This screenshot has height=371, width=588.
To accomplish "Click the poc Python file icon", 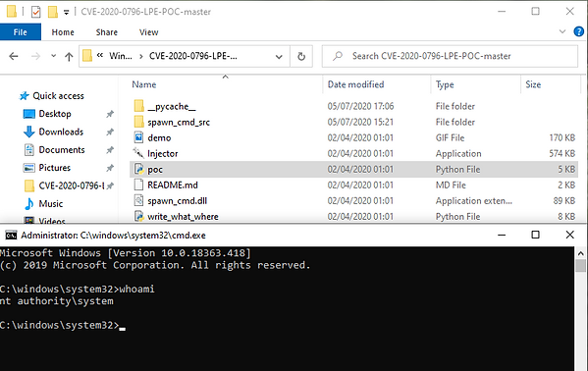I will (139, 169).
